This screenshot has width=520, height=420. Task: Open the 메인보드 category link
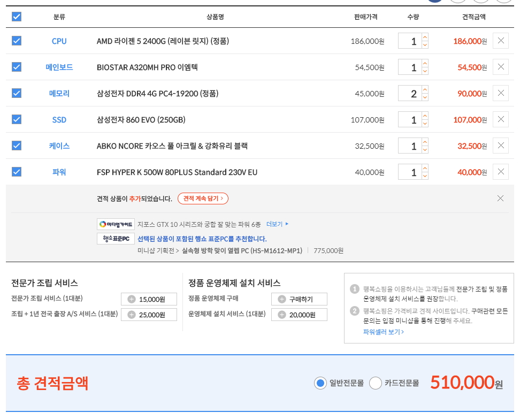point(59,67)
